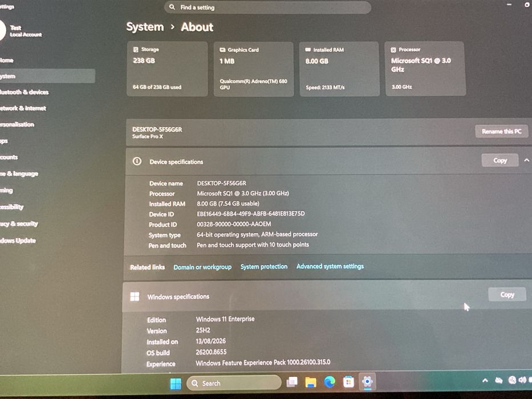This screenshot has width=532, height=399.
Task: Open the Test Local Account profile
Action: (21, 31)
